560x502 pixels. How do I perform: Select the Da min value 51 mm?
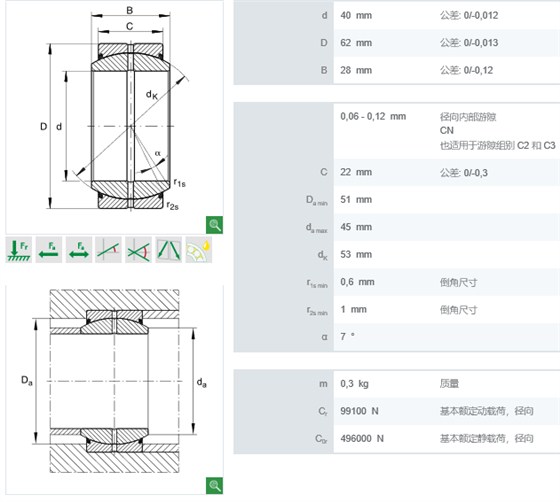pyautogui.click(x=356, y=200)
